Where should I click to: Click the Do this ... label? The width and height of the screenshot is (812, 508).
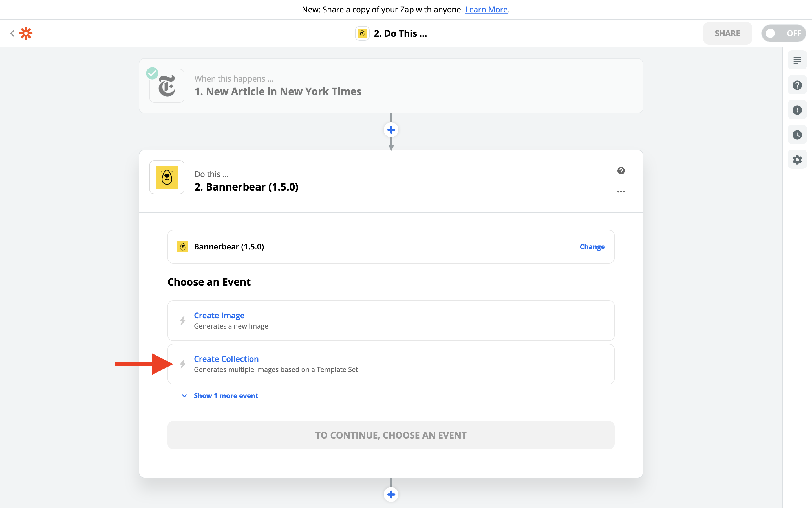click(211, 174)
